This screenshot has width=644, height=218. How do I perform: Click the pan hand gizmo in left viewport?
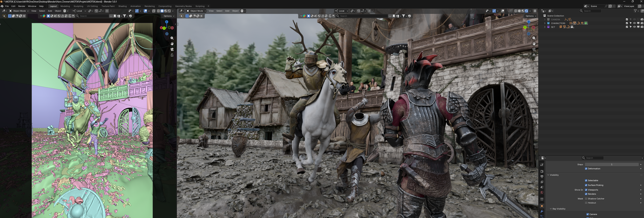pos(172,44)
